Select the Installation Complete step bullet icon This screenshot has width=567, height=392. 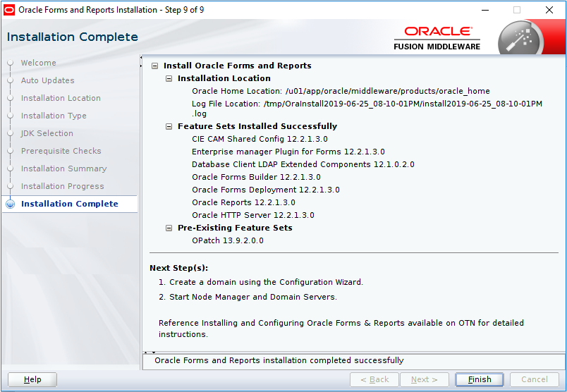coord(10,204)
